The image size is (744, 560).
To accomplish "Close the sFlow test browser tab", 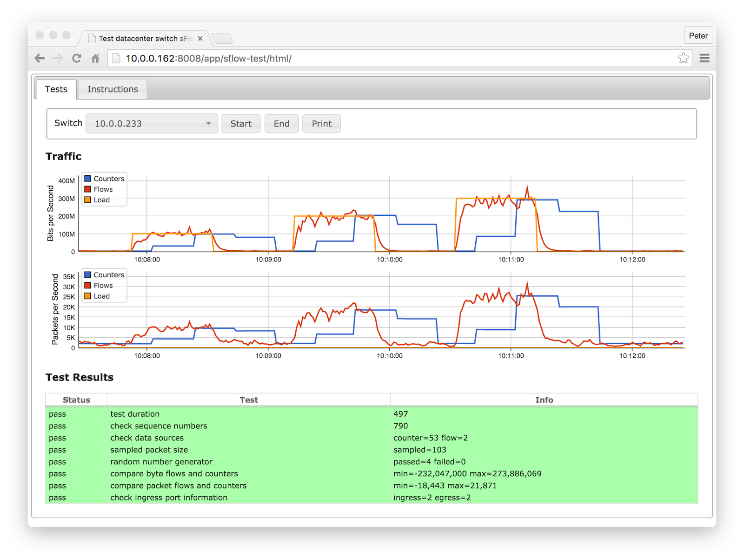I will tap(200, 39).
